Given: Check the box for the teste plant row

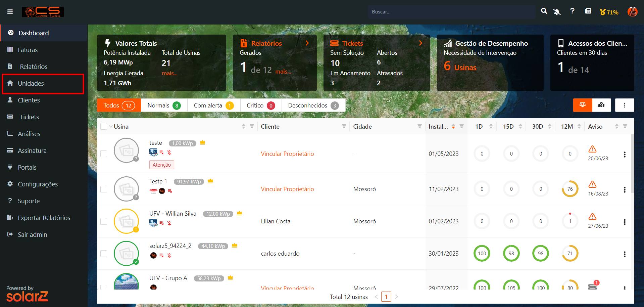Looking at the screenshot, I should (104, 154).
